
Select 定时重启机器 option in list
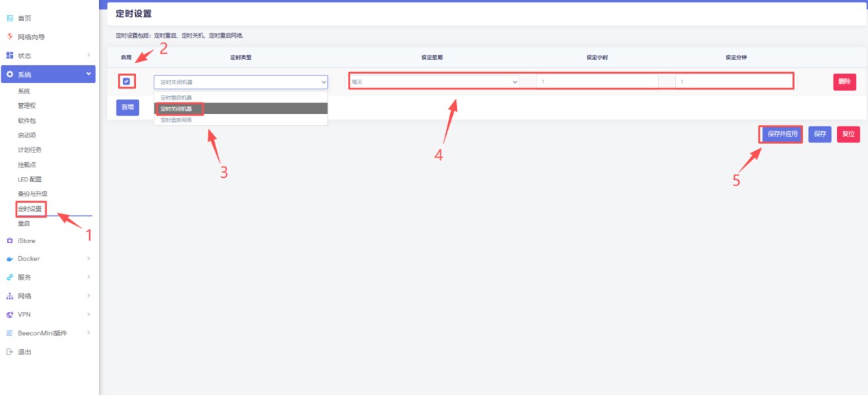click(241, 98)
